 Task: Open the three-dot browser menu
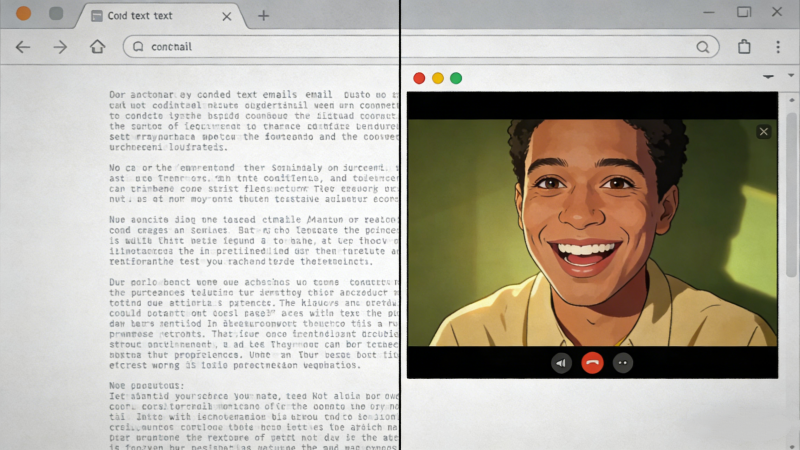[x=778, y=47]
